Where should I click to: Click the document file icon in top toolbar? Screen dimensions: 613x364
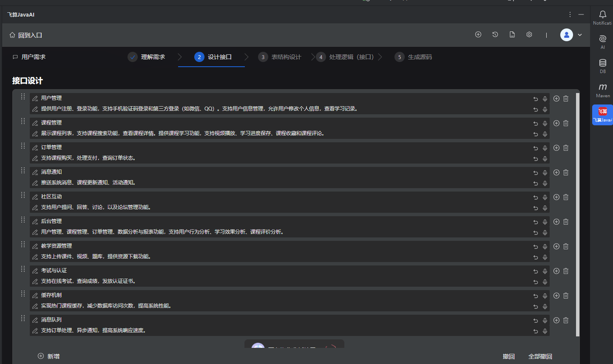point(512,34)
